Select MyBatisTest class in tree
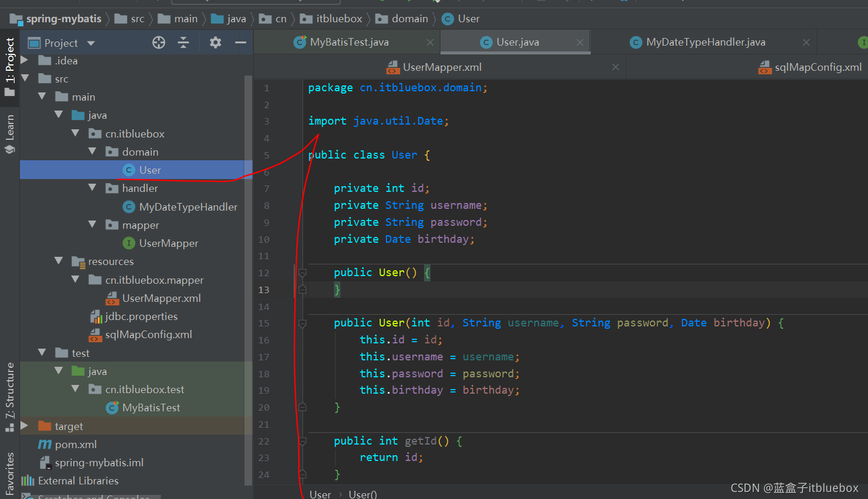This screenshot has height=499, width=868. point(143,408)
